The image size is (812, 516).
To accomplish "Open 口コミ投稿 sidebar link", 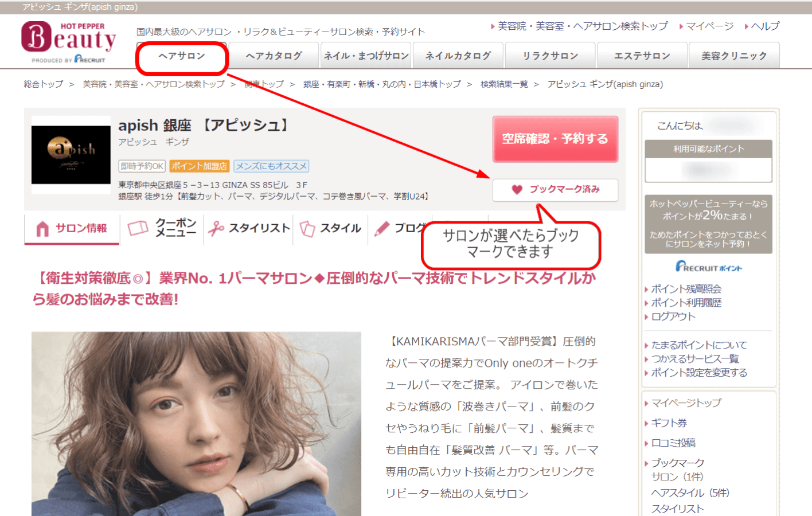I will 673,443.
